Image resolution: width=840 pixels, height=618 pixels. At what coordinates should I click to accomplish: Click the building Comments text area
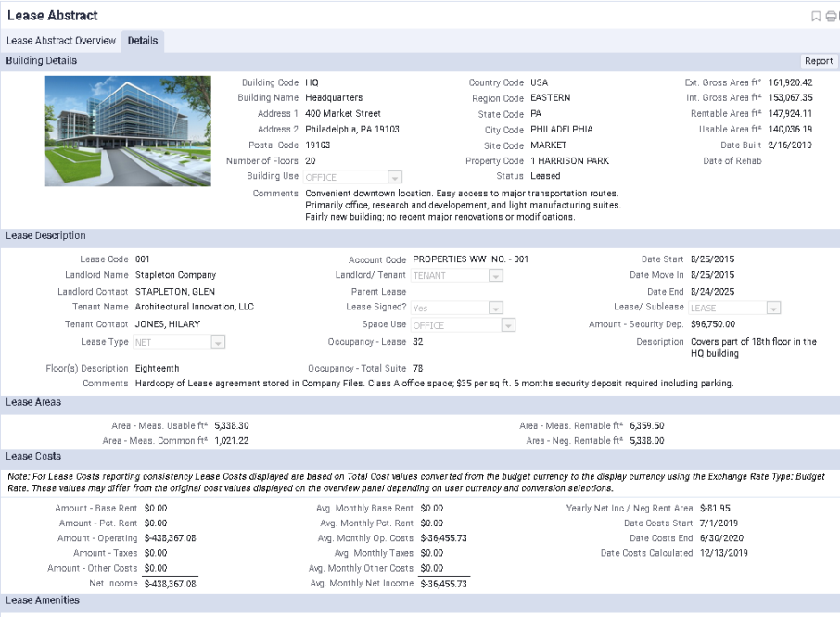445,205
